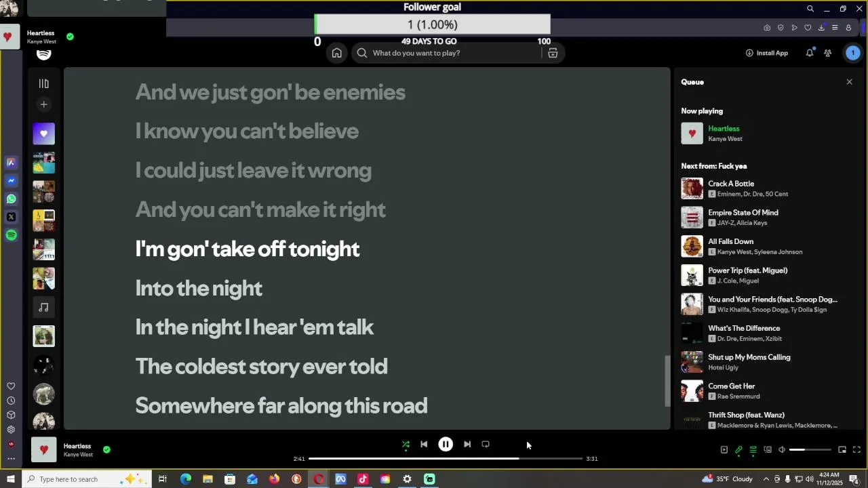Open Liked Songs playlist

click(x=44, y=134)
